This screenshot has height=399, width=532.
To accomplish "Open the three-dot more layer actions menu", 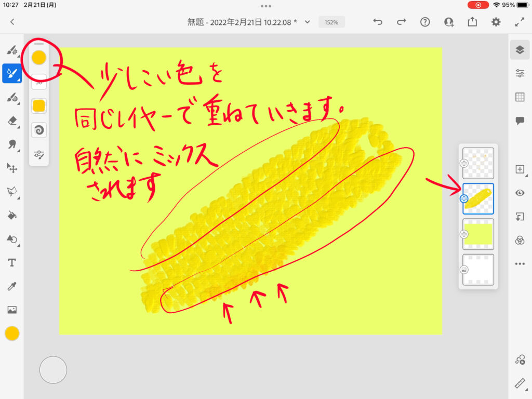I will [520, 264].
